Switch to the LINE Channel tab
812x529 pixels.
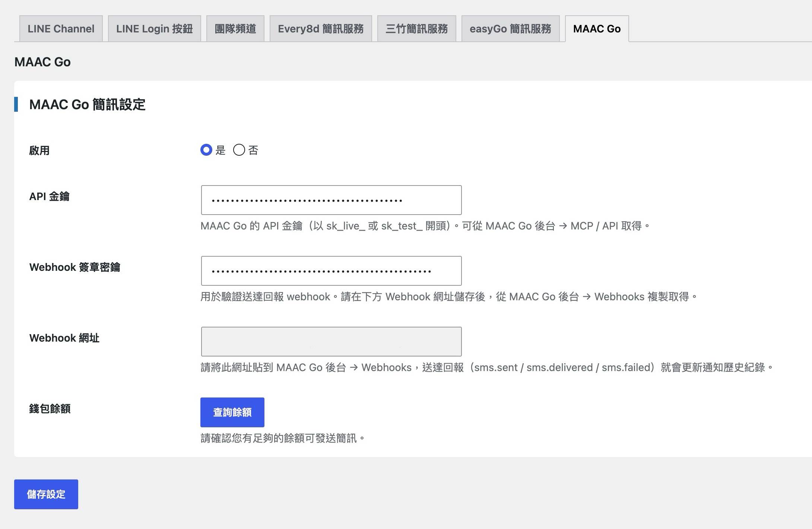tap(61, 29)
